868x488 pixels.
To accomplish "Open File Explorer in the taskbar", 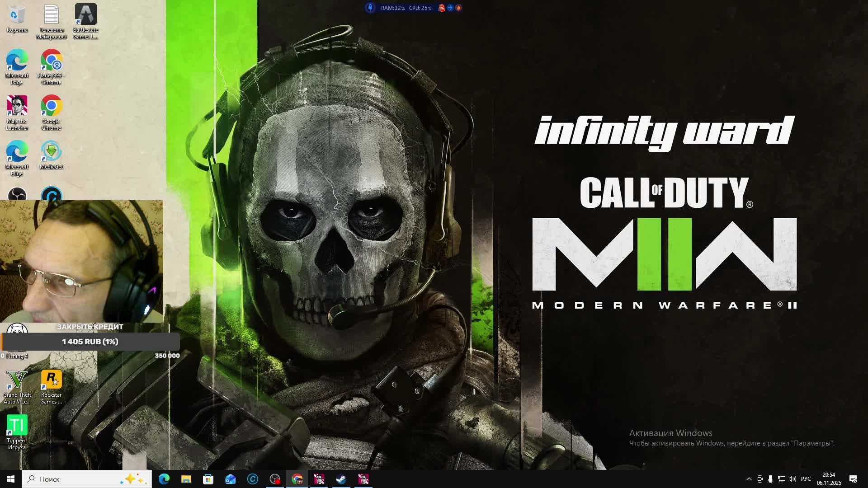I will coord(186,479).
